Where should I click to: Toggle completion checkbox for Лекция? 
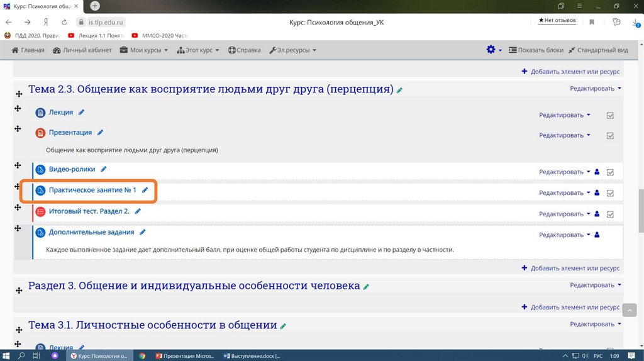pos(609,116)
